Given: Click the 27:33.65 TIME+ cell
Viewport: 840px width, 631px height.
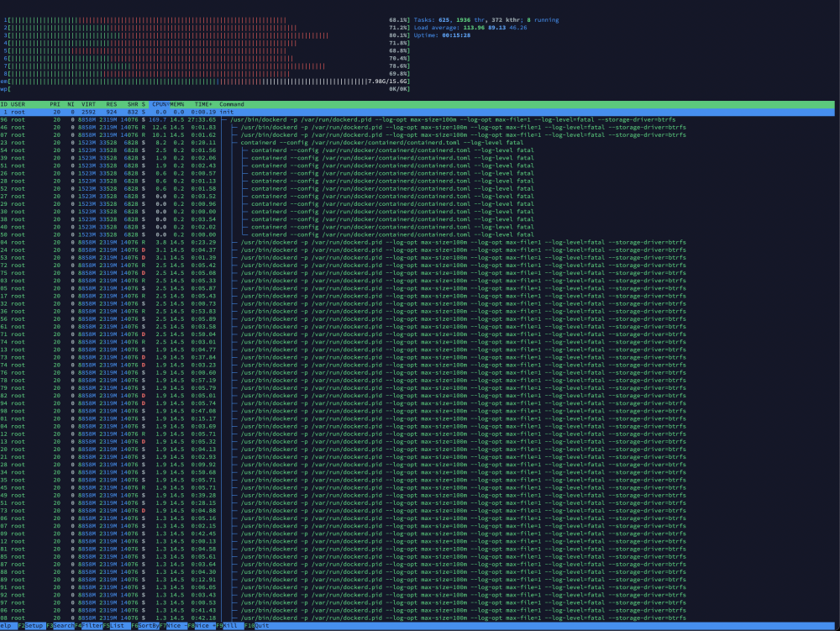Looking at the screenshot, I should [x=202, y=120].
